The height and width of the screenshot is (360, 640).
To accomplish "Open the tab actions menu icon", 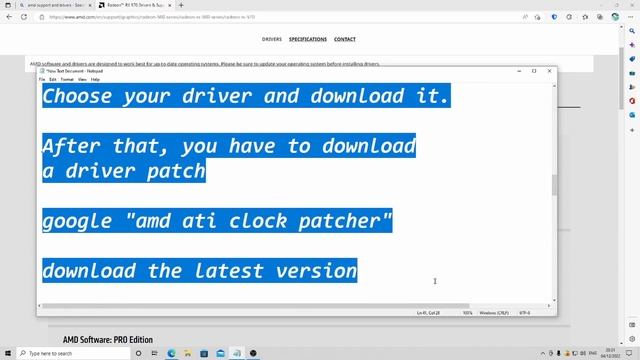I will [8, 5].
